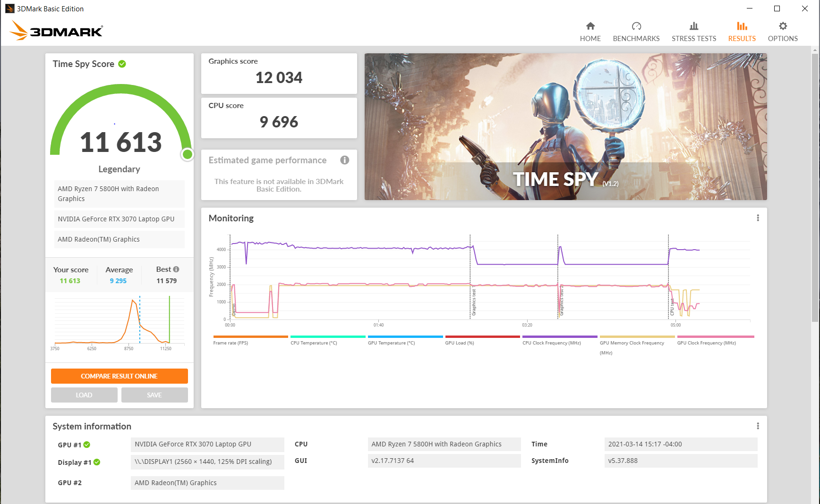Click the Save button
The width and height of the screenshot is (820, 504).
tap(154, 395)
